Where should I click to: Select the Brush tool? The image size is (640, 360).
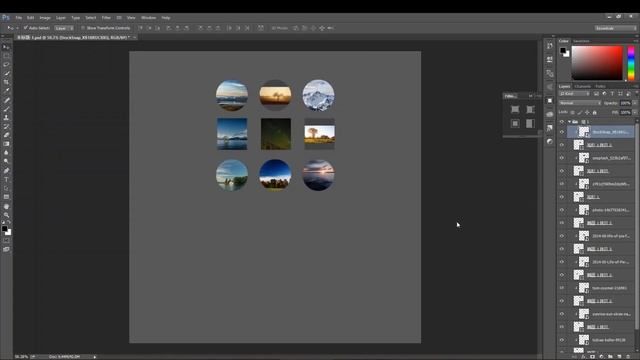pos(6,109)
